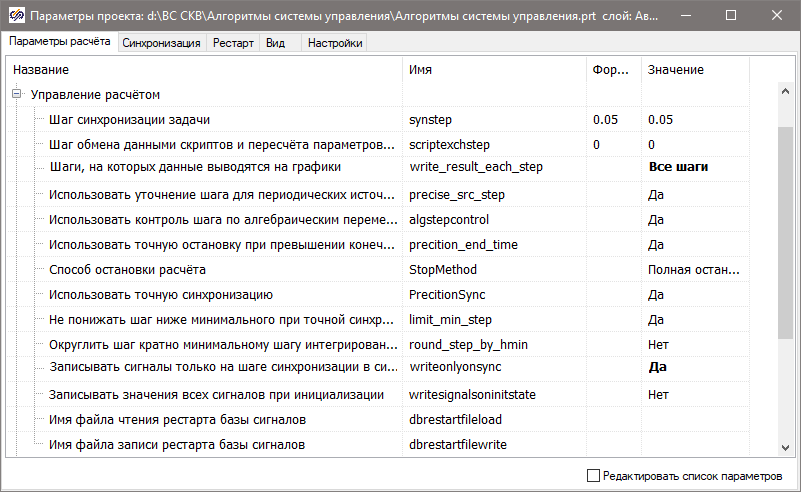Go to the Настройки tab
Image resolution: width=801 pixels, height=492 pixels.
click(x=335, y=43)
